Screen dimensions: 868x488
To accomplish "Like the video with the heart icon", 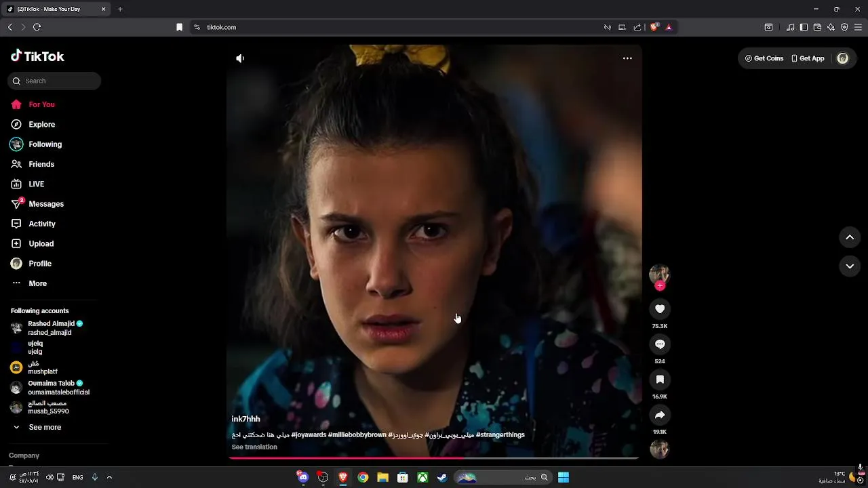I will (660, 309).
